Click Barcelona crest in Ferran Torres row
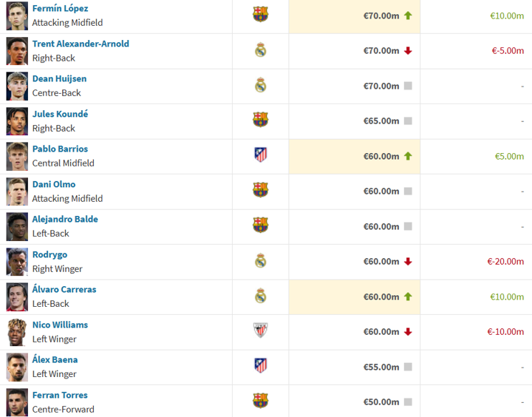This screenshot has width=532, height=417. coord(260,401)
